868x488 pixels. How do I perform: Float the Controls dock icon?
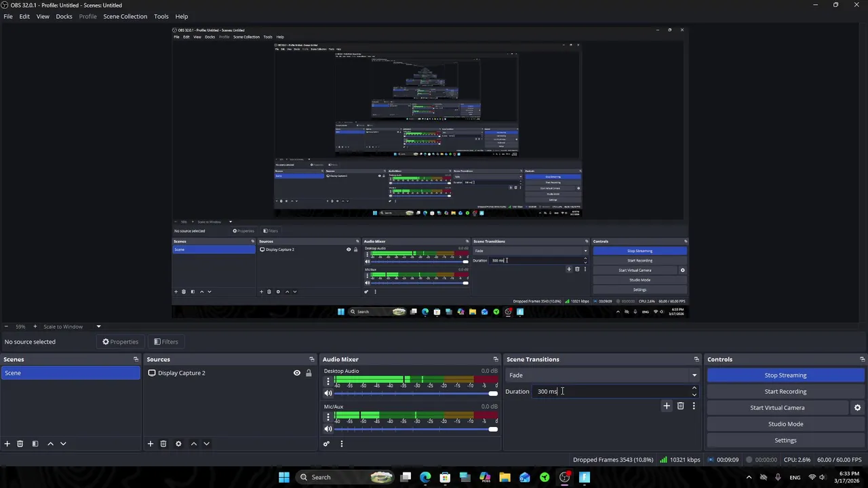862,359
